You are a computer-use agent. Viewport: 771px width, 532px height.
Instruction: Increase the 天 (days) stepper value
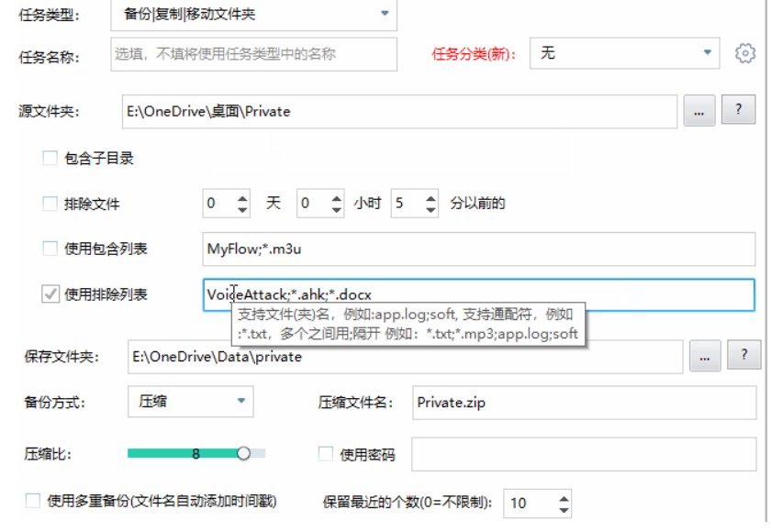(x=243, y=197)
